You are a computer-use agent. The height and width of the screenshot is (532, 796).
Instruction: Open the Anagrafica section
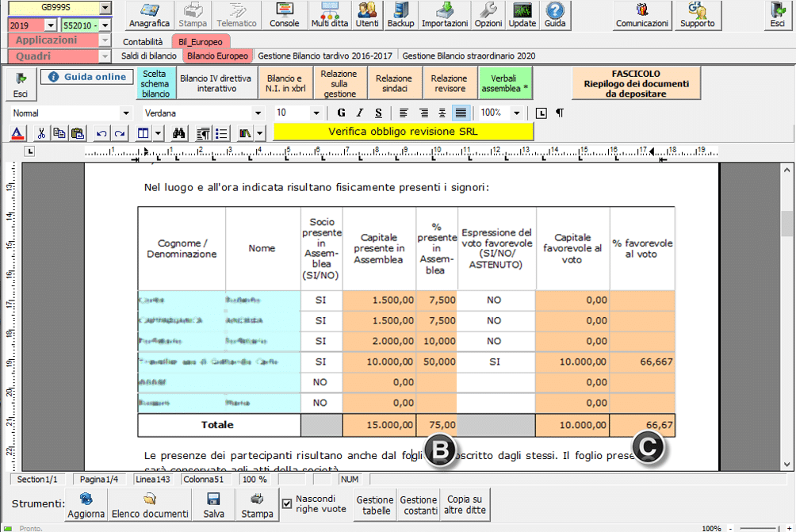tap(149, 15)
